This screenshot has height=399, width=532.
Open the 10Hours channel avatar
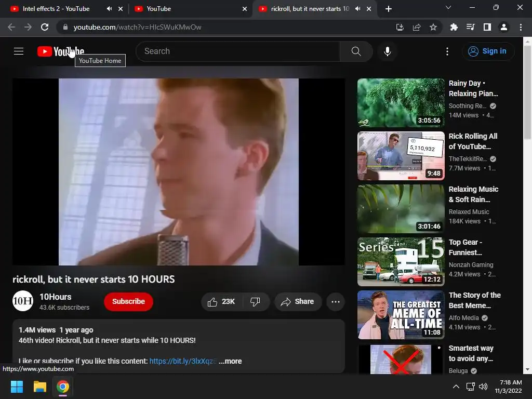pos(23,301)
